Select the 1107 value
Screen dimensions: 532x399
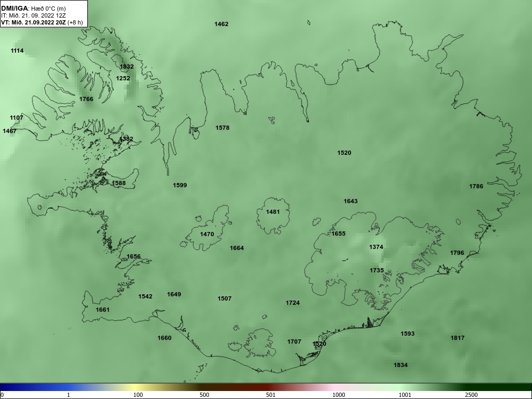click(16, 118)
